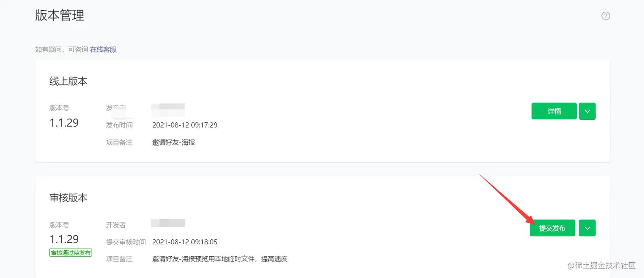The height and width of the screenshot is (278, 644).
Task: Open the help question mark icon
Action: pyautogui.click(x=606, y=16)
